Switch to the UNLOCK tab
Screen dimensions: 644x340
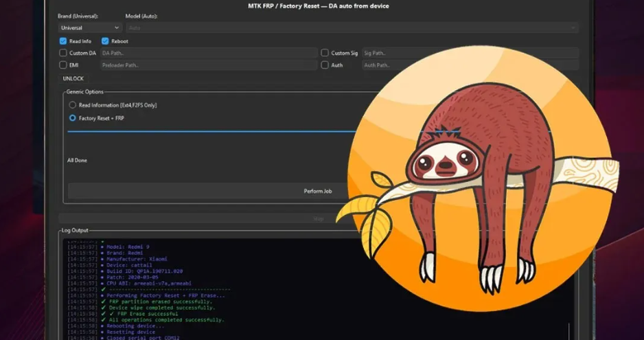click(73, 78)
